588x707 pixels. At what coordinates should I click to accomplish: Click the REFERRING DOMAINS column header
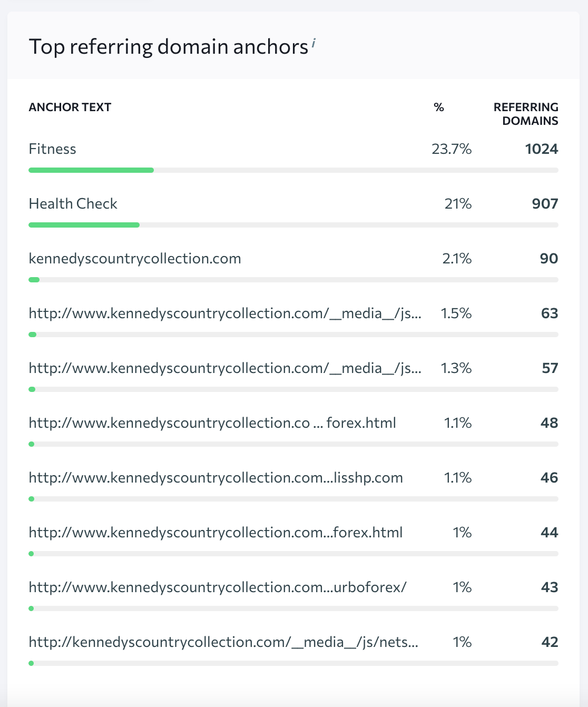[x=525, y=114]
